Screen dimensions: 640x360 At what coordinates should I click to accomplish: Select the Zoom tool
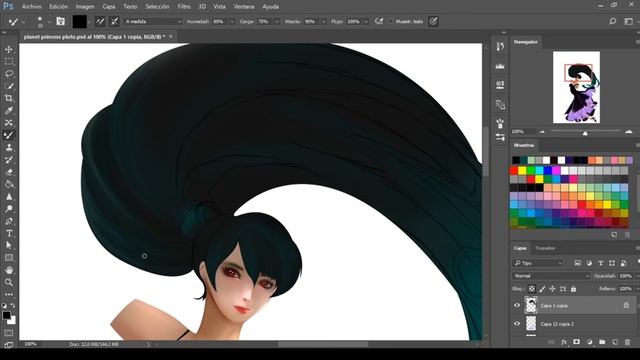9,282
